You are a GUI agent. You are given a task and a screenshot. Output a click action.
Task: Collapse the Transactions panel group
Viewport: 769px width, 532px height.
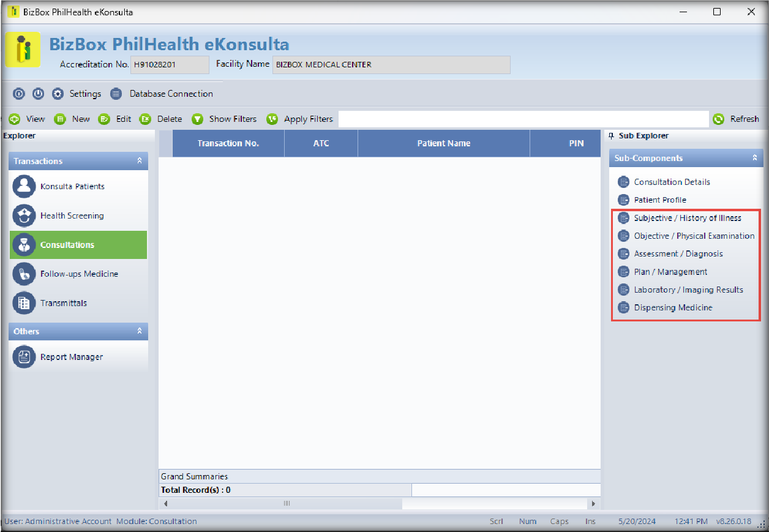[139, 161]
